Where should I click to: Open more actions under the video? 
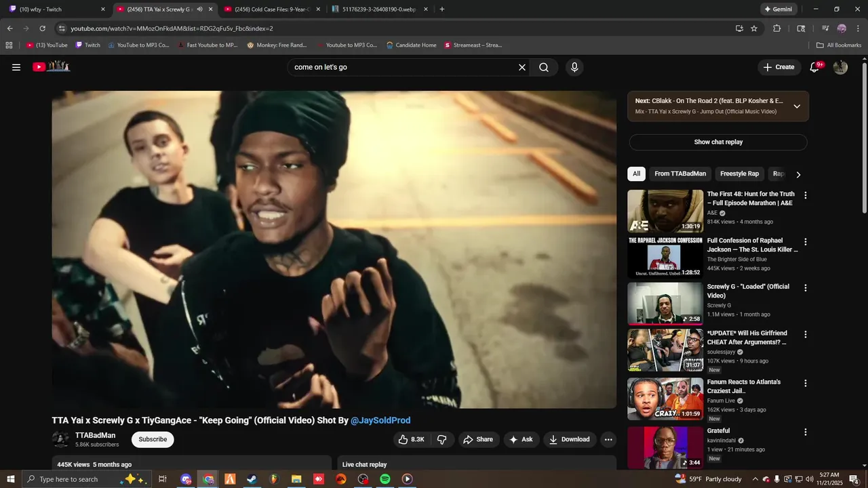click(608, 439)
